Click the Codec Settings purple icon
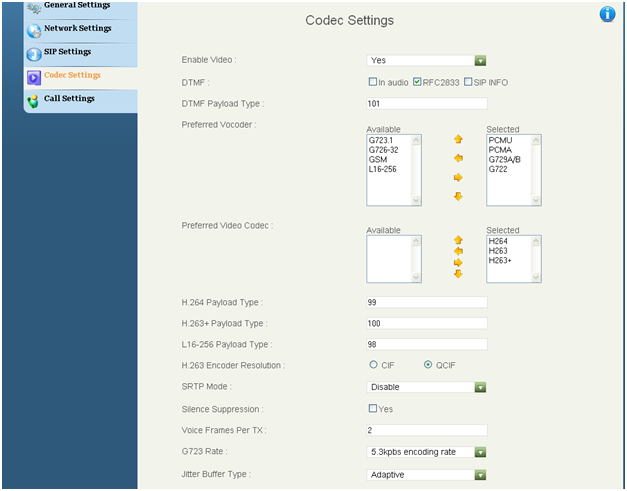Screen dimensions: 627x491 [34, 78]
